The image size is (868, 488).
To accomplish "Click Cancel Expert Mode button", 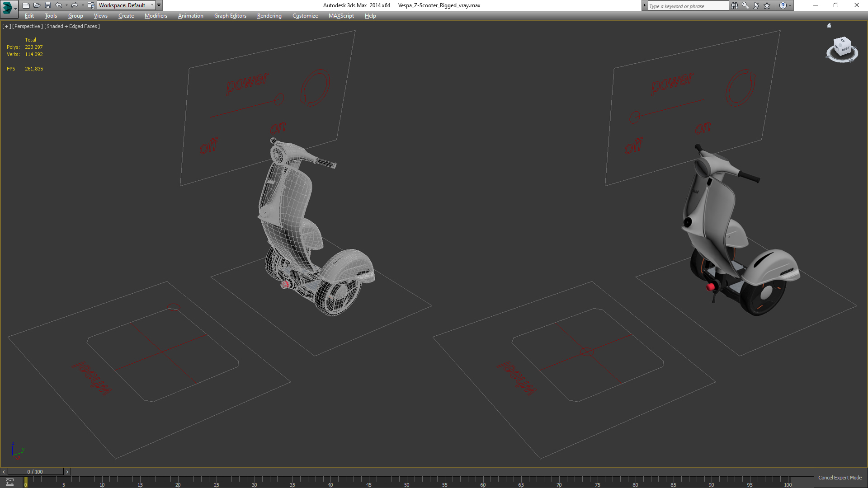I will pos(840,478).
